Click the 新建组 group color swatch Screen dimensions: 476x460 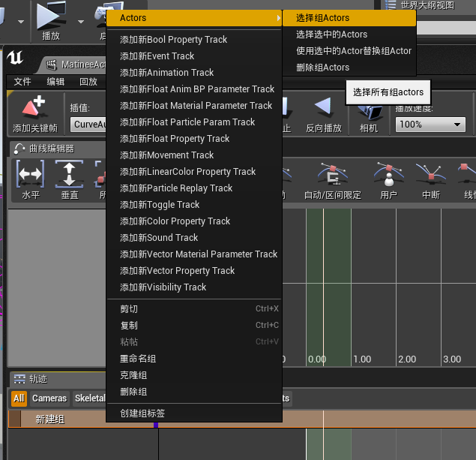14,419
